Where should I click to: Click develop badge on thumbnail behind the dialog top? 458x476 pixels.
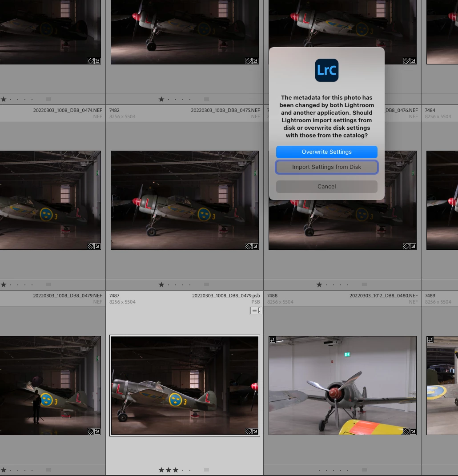click(413, 61)
